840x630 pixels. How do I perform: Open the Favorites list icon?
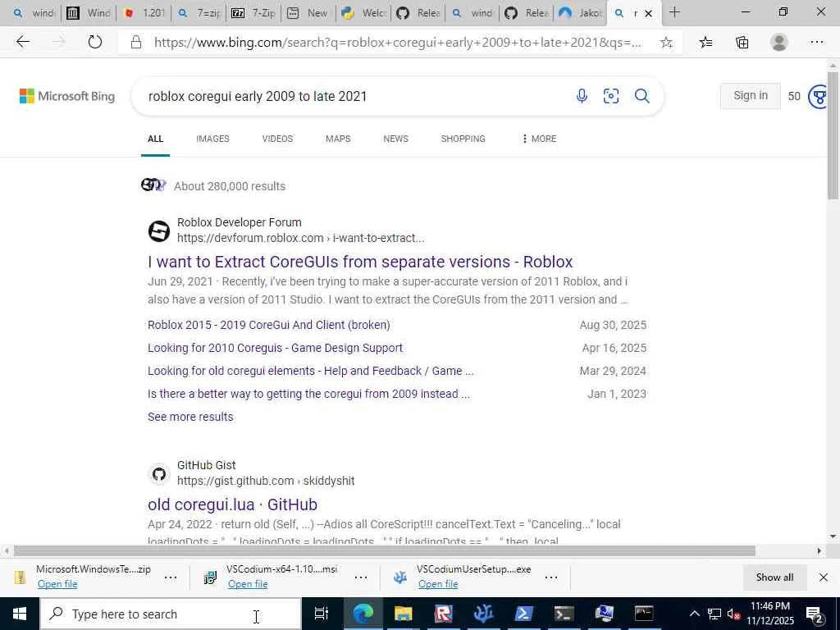click(x=705, y=43)
